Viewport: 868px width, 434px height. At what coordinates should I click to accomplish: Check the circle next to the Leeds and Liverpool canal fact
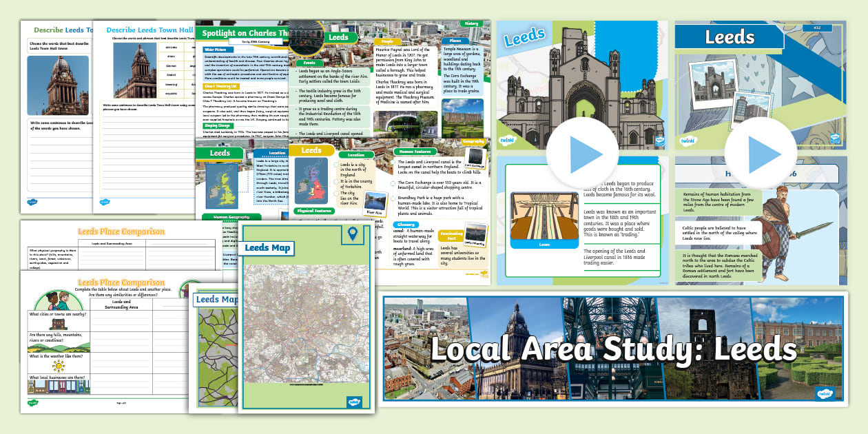click(393, 162)
